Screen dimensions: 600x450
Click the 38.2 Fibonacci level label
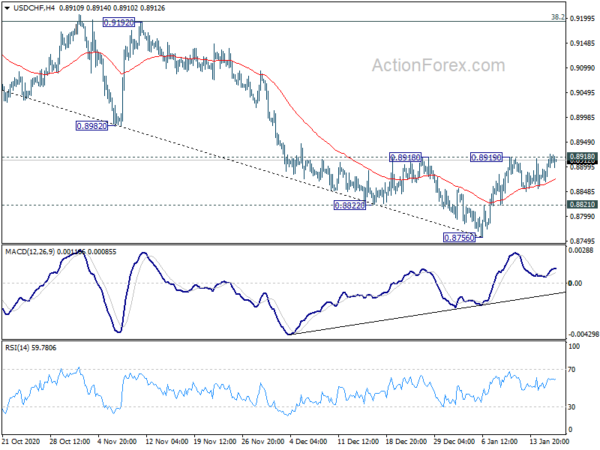(558, 17)
